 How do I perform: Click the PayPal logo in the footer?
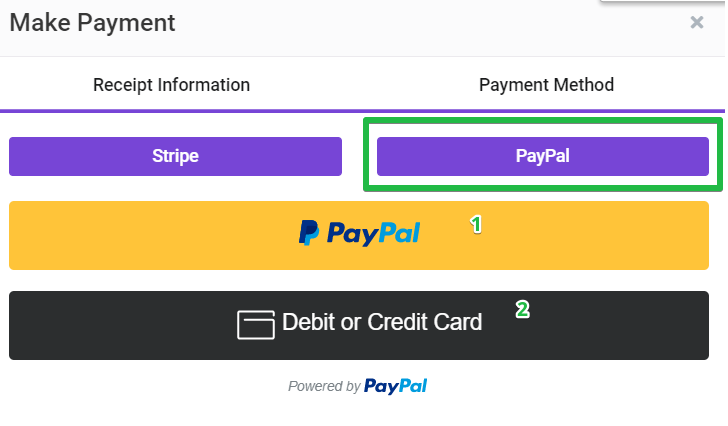point(396,386)
